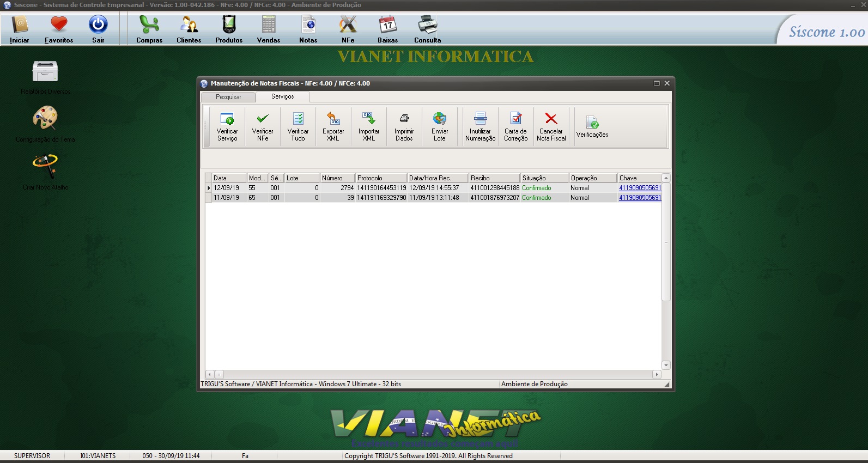Click Verificar Serviço tool
The width and height of the screenshot is (868, 463).
pyautogui.click(x=227, y=127)
